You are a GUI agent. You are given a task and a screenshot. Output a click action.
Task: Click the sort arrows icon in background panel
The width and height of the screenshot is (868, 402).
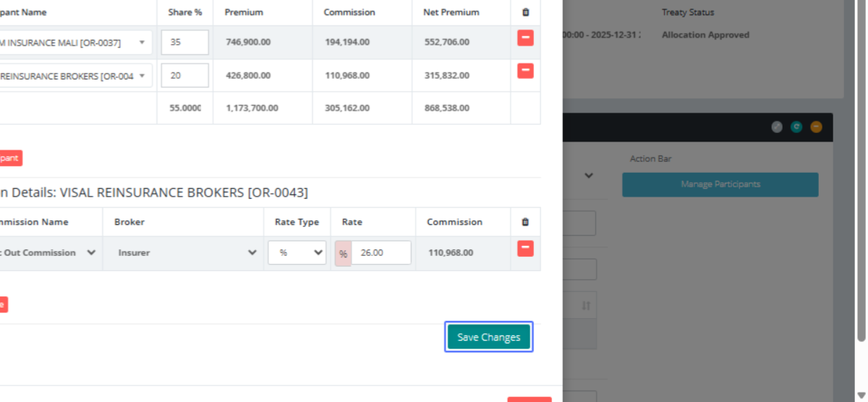pyautogui.click(x=586, y=307)
